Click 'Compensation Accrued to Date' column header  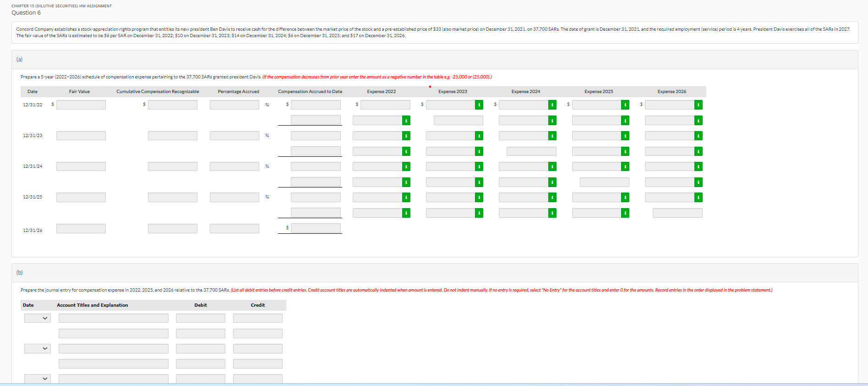click(x=310, y=92)
